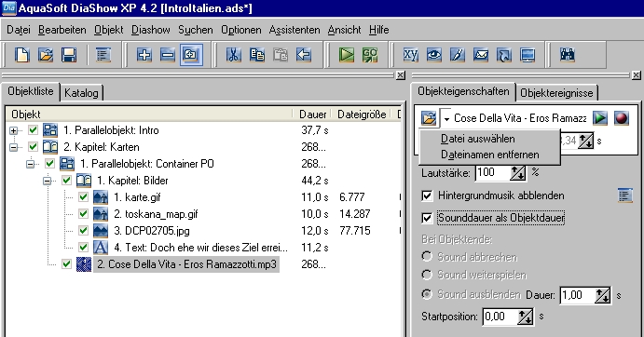The width and height of the screenshot is (644, 337).
Task: Start the diashow with the green play icon
Action: click(347, 55)
